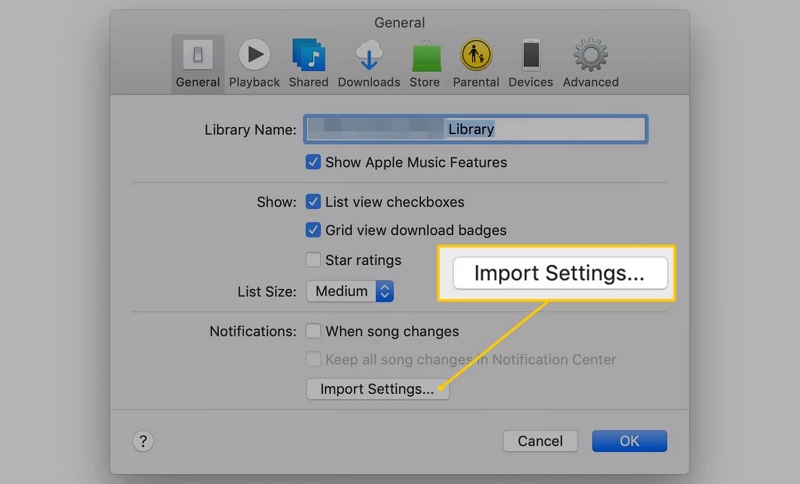Enable Star ratings checkbox

(313, 260)
